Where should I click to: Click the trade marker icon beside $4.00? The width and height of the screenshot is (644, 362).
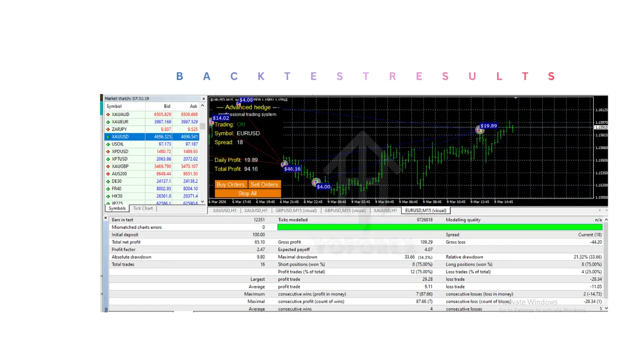click(x=315, y=182)
